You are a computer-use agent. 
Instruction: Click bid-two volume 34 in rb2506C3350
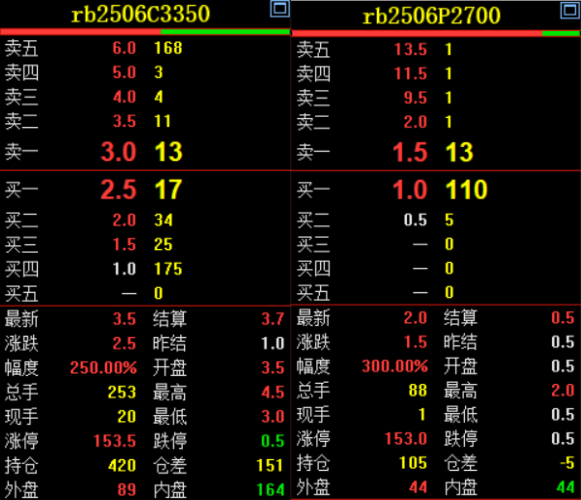[163, 220]
